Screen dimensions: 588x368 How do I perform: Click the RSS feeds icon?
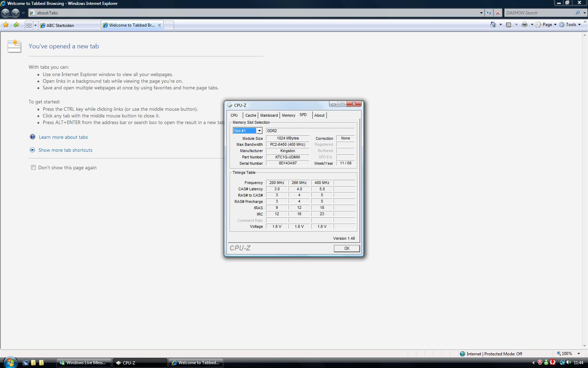point(509,25)
